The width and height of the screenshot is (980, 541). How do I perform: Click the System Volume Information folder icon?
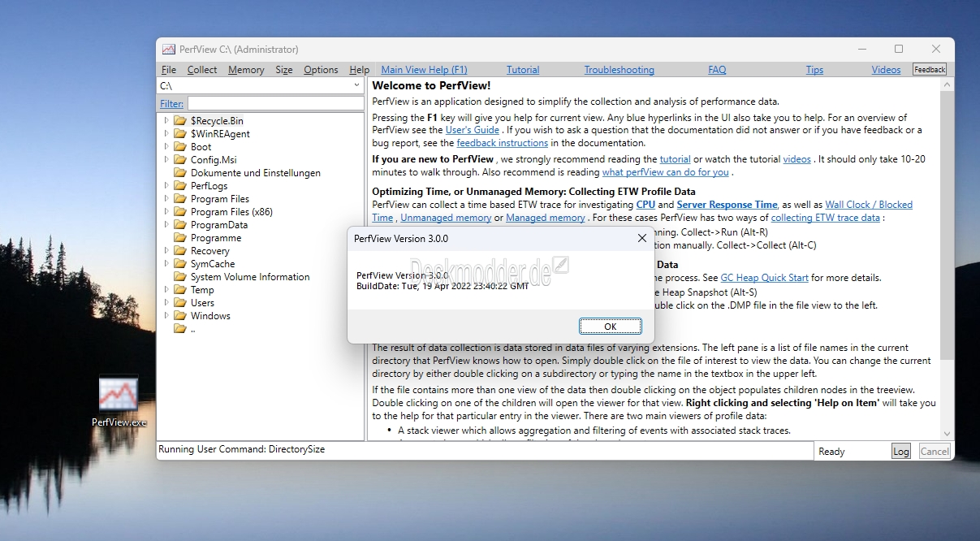180,277
